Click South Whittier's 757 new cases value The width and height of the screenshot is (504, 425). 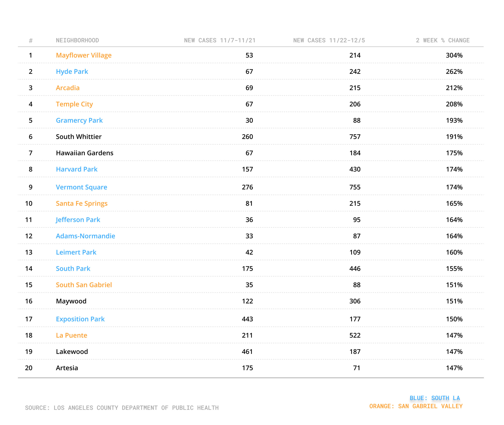pos(355,137)
